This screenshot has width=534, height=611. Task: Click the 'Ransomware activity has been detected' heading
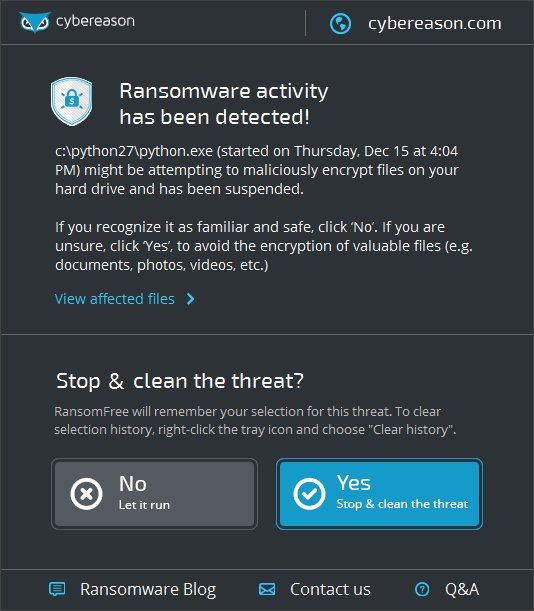point(224,104)
